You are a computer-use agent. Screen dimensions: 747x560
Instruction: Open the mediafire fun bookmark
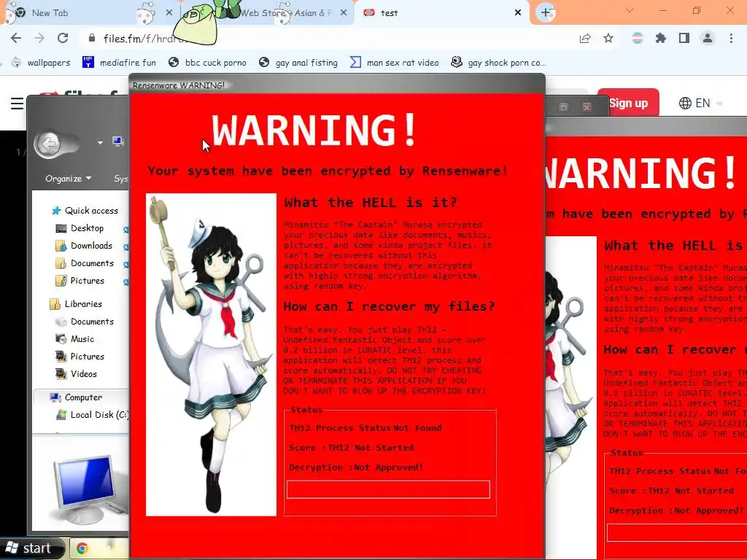pyautogui.click(x=119, y=63)
